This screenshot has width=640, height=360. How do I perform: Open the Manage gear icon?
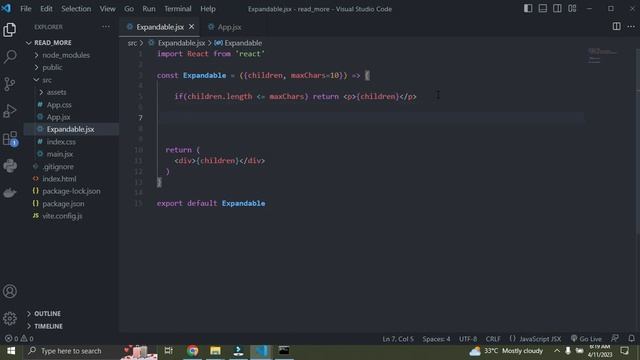click(10, 318)
